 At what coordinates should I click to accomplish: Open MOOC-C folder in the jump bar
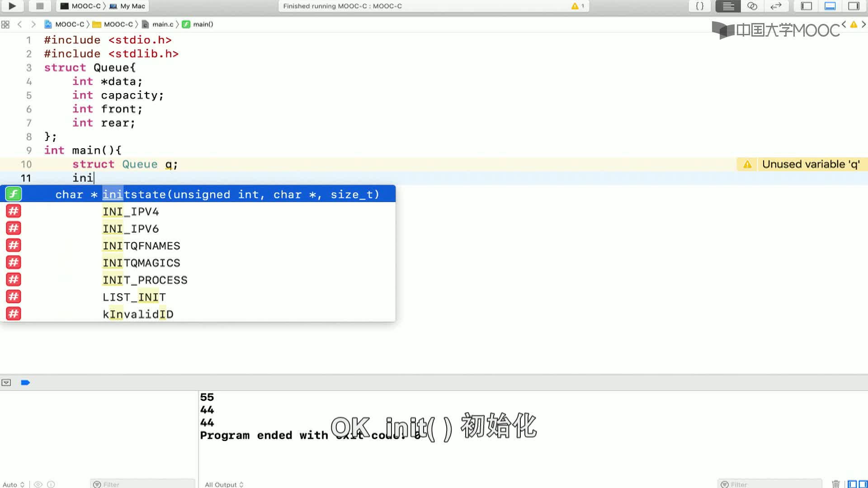pos(113,24)
